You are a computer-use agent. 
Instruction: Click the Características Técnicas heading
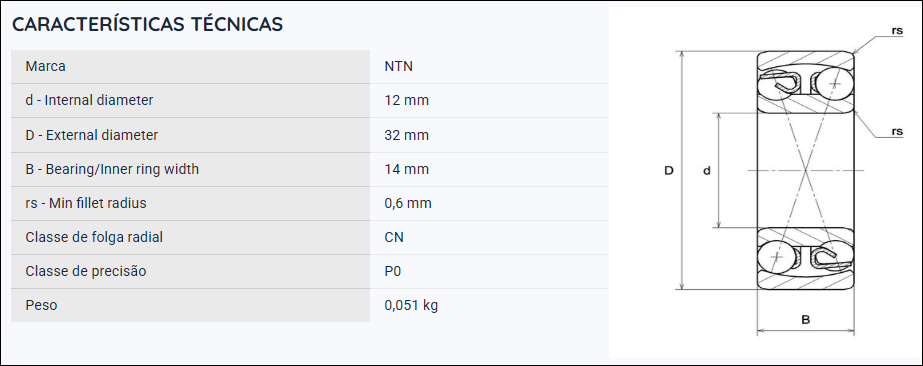coord(147,24)
